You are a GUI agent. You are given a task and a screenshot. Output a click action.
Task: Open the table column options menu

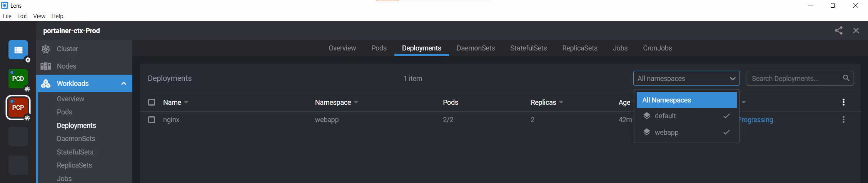click(x=843, y=102)
